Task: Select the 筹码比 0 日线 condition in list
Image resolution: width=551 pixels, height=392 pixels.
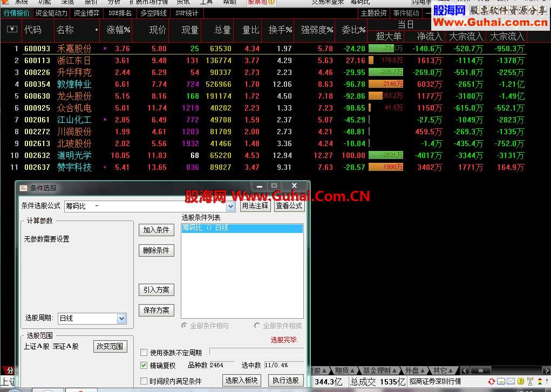Action: (x=242, y=228)
